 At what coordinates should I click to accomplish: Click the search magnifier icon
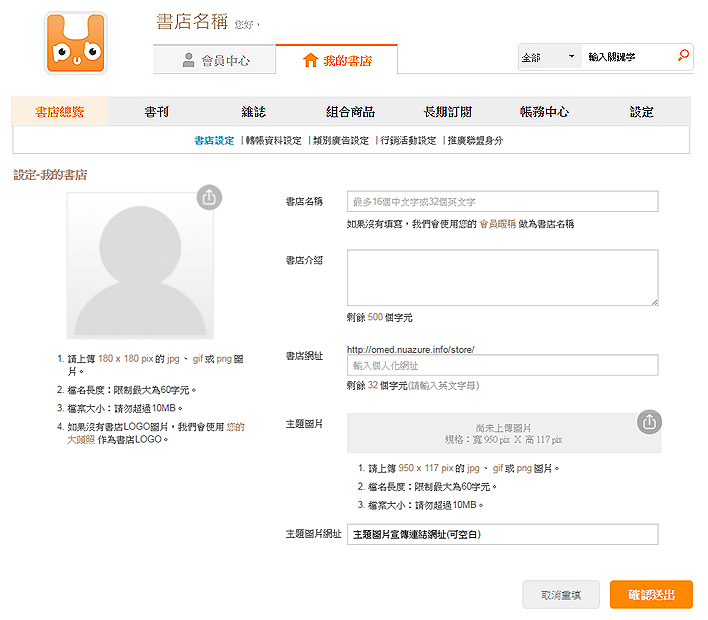coord(683,56)
